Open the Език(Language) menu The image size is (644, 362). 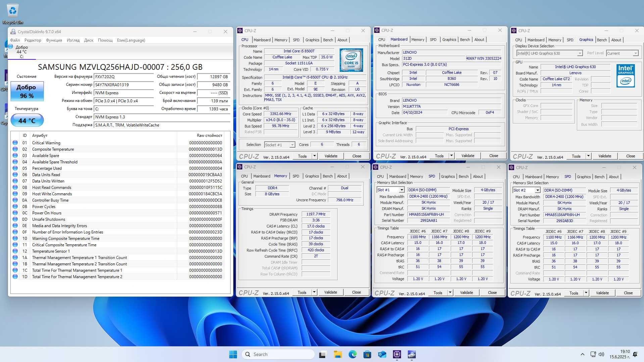[131, 40]
